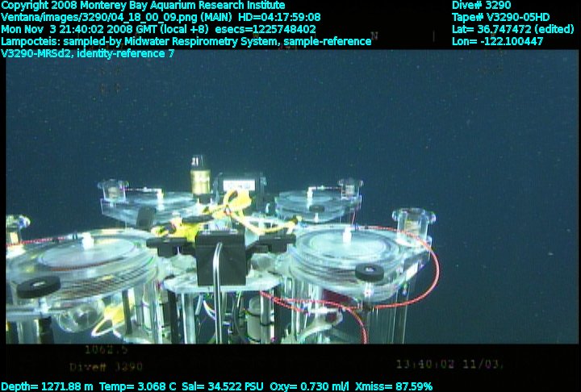Select the Tape# V3290-05HD text
Screen dimensions: 581x392
pyautogui.click(x=500, y=17)
